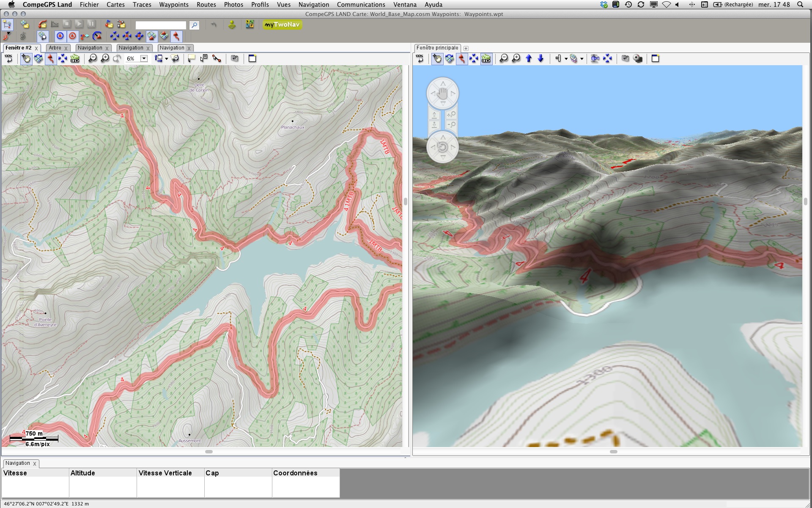
Task: Click the red undo arrow in top toolbar
Action: [214, 25]
